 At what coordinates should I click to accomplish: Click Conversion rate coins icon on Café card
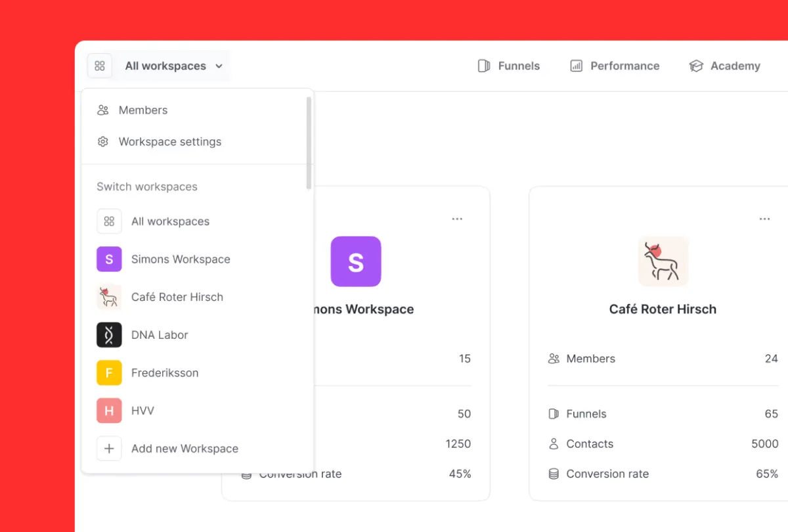click(554, 474)
